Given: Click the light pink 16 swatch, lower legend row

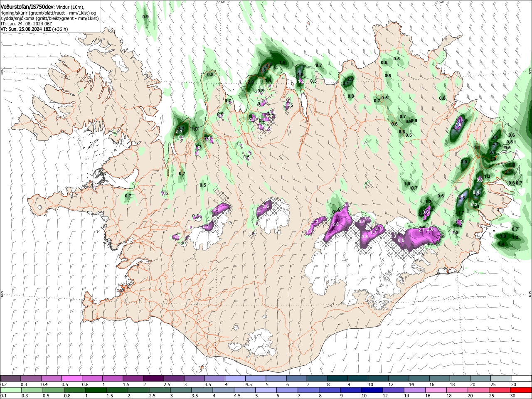Looking at the screenshot, I should [435, 390].
